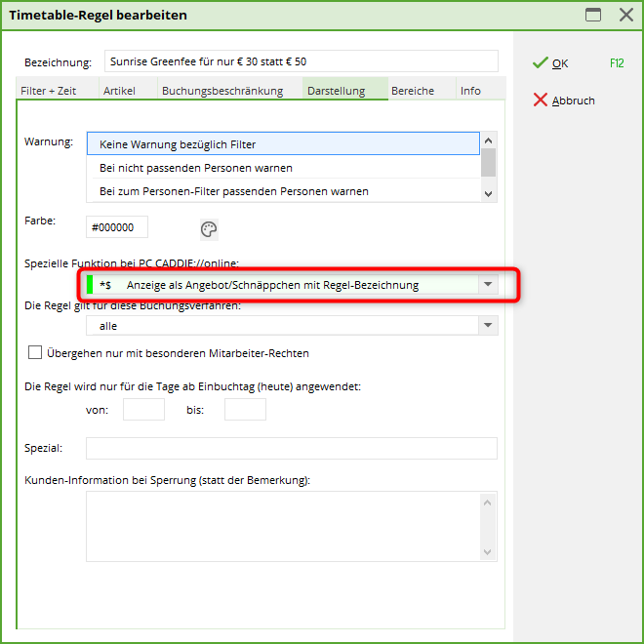Open the Buchungsverfahren 'alle' dropdown
The height and width of the screenshot is (644, 644).
(488, 326)
